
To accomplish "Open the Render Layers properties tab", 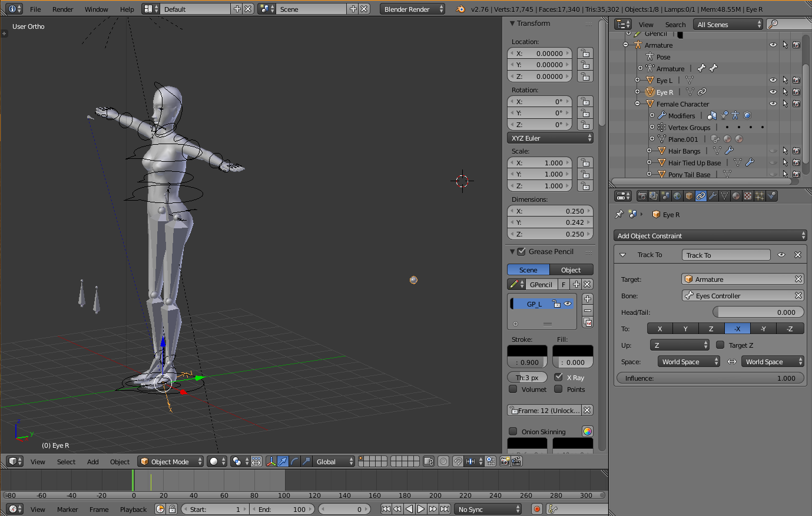I will tap(654, 196).
